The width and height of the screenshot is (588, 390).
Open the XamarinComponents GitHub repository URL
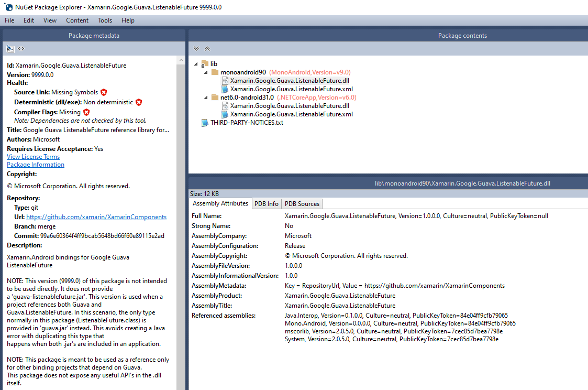coord(96,217)
